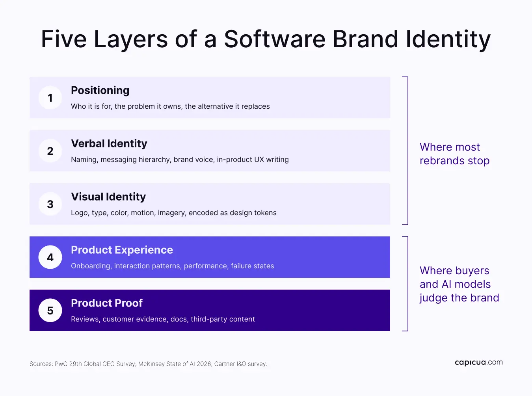
Task: Select the Product Experience heading
Action: [122, 250]
